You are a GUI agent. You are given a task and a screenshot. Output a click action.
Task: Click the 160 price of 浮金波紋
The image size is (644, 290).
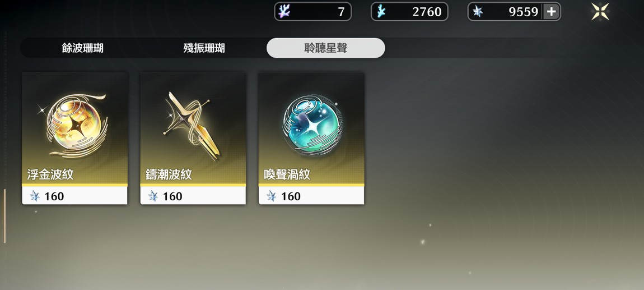pos(54,196)
